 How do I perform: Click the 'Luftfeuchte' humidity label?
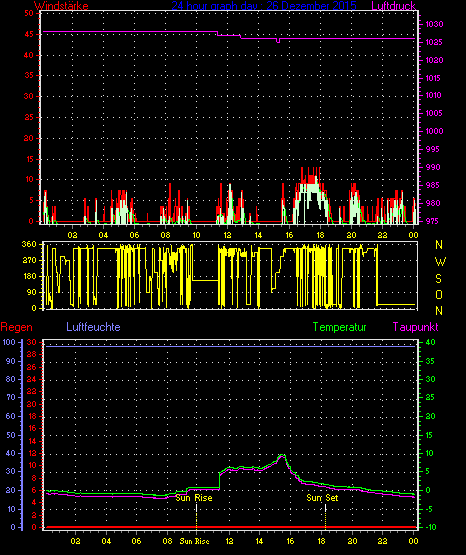coord(93,327)
